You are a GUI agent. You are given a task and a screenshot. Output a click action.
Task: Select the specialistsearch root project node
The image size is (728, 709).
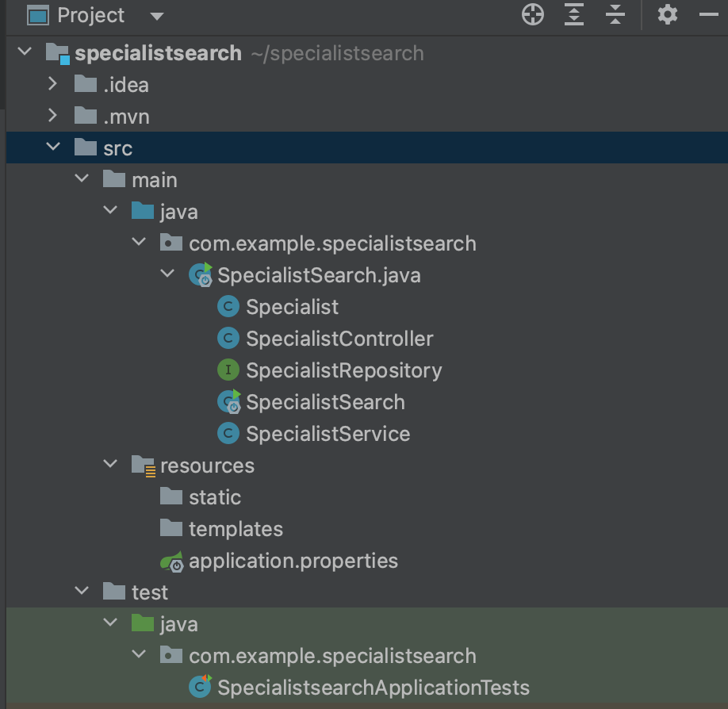(x=158, y=53)
